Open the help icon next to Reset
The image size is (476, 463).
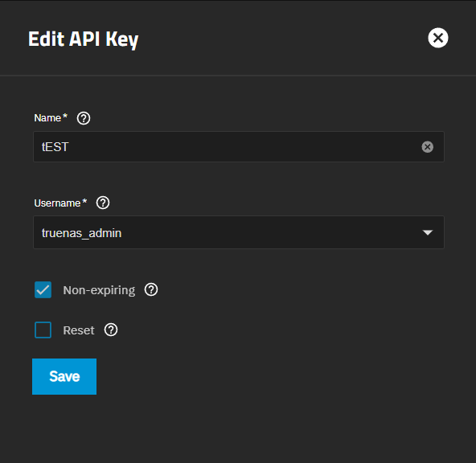point(111,330)
